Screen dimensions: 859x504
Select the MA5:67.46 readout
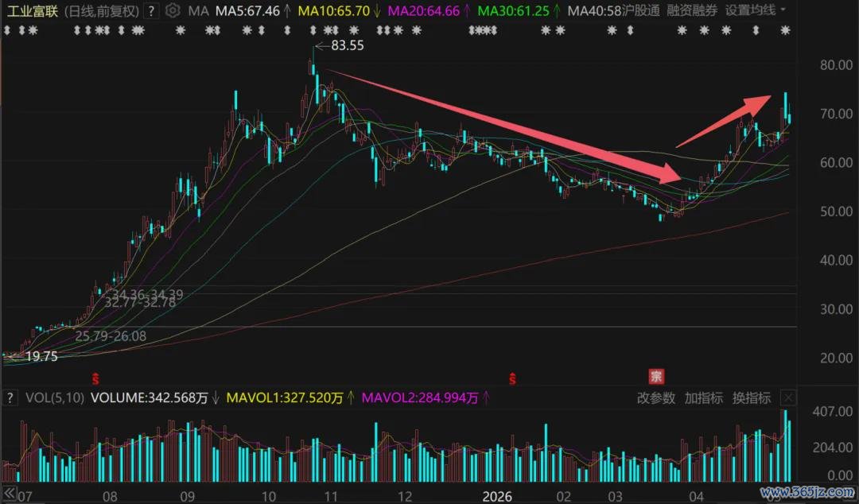coord(247,10)
